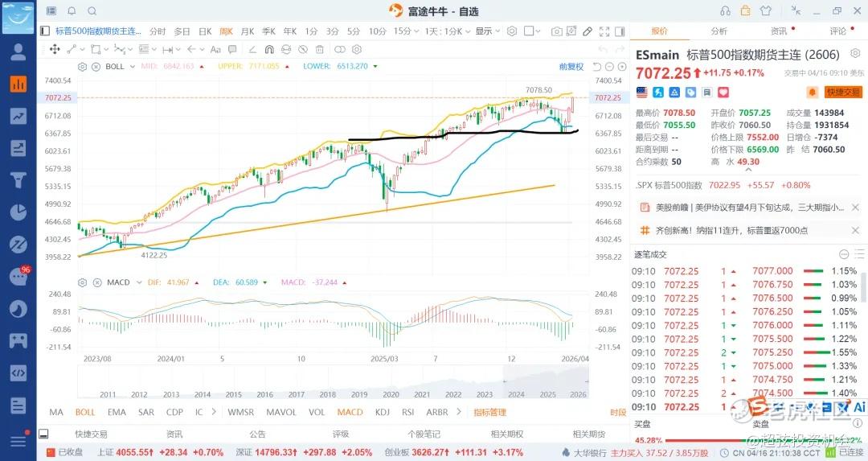Toggle the MACD sub indicator
The height and width of the screenshot is (461, 868).
[350, 412]
